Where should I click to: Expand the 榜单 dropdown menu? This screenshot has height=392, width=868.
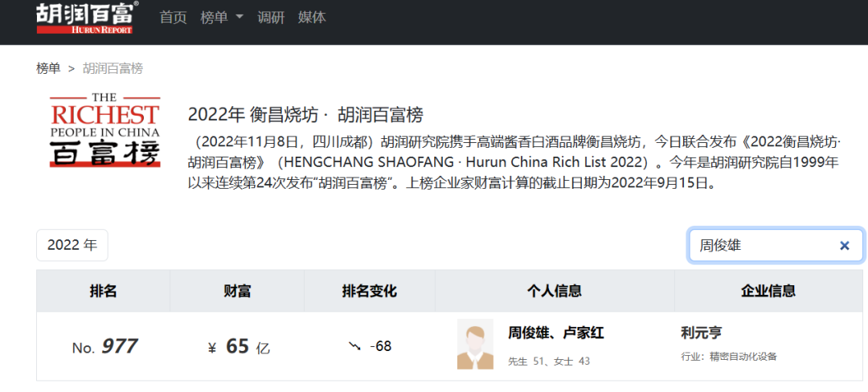point(222,17)
